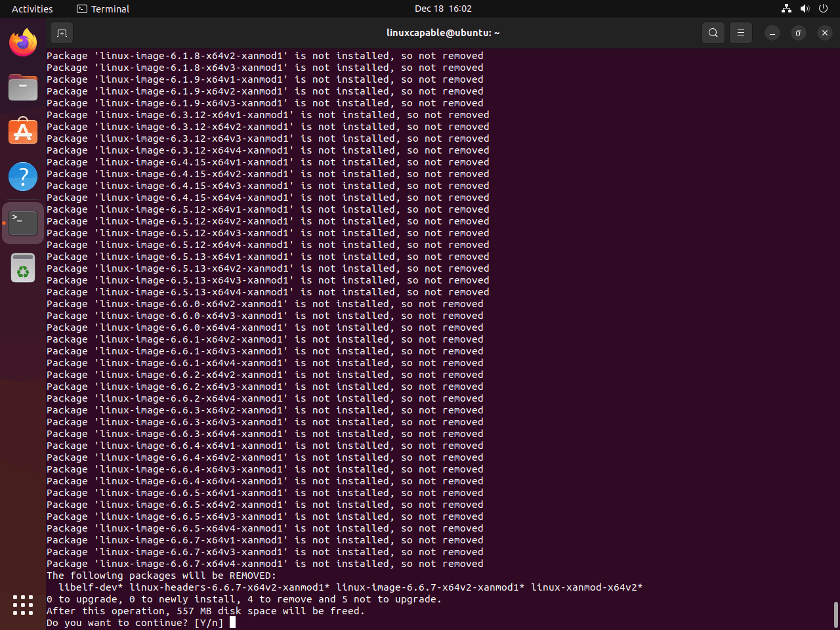840x630 pixels.
Task: Click the package name 'libelf-dev*'
Action: (91, 587)
